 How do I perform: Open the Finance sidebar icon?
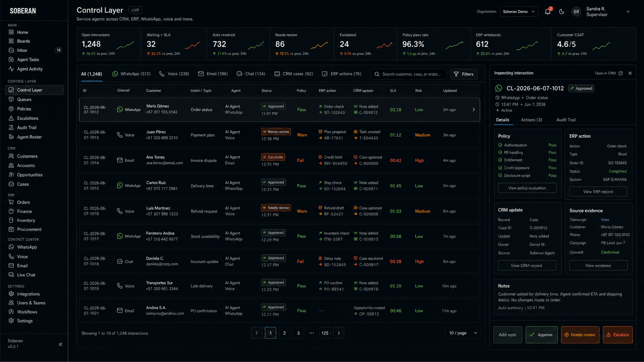pos(11,211)
